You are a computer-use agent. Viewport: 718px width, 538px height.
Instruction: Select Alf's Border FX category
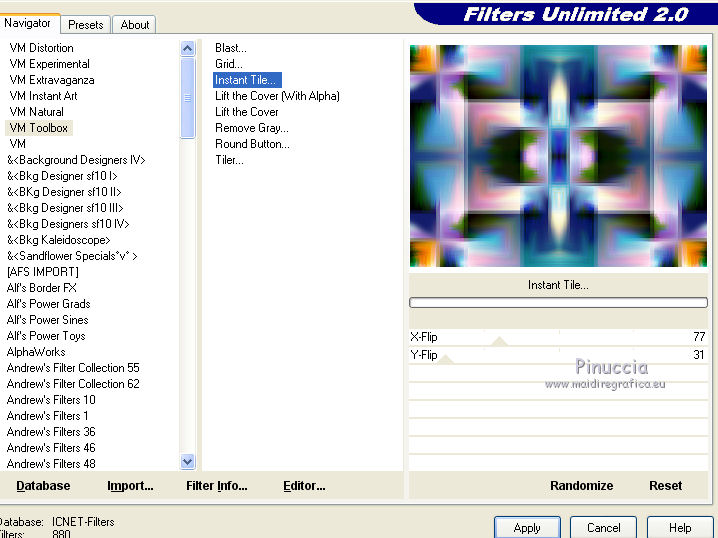(42, 288)
